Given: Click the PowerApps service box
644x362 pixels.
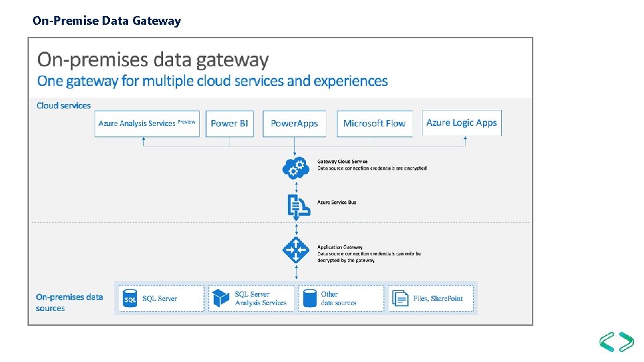Looking at the screenshot, I should click(x=294, y=123).
